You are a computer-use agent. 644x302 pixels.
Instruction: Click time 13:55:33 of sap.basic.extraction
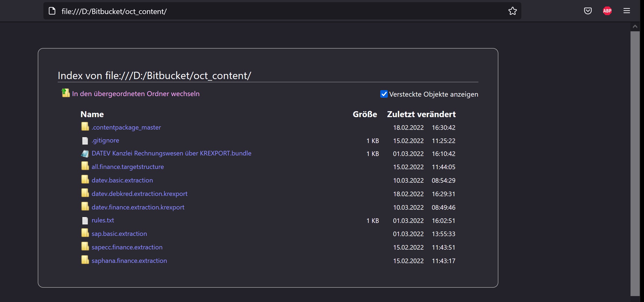444,234
